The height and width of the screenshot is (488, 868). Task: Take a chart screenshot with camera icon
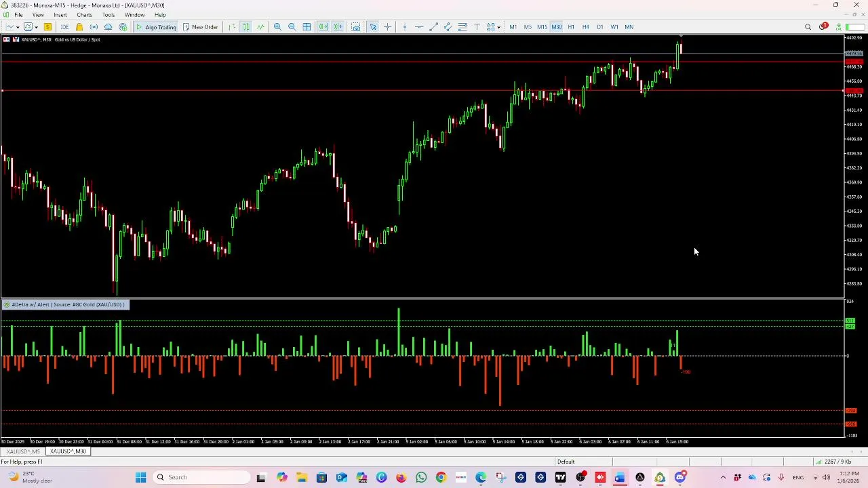[356, 27]
